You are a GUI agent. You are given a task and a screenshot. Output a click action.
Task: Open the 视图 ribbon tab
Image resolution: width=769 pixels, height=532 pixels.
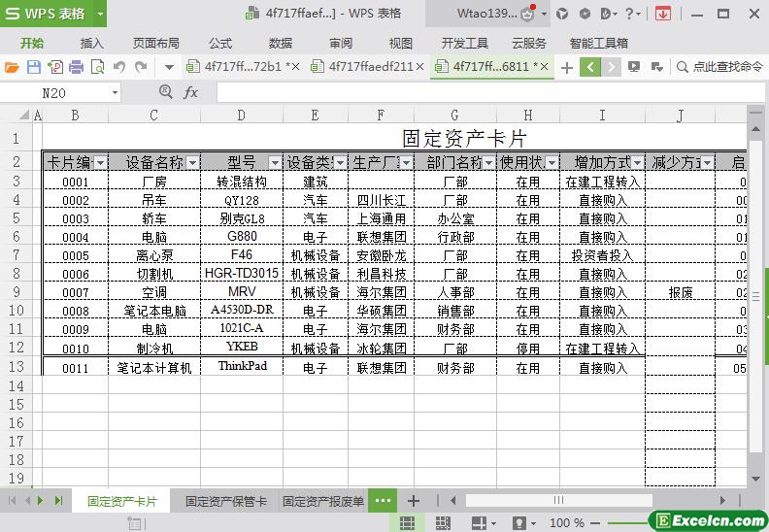click(401, 43)
